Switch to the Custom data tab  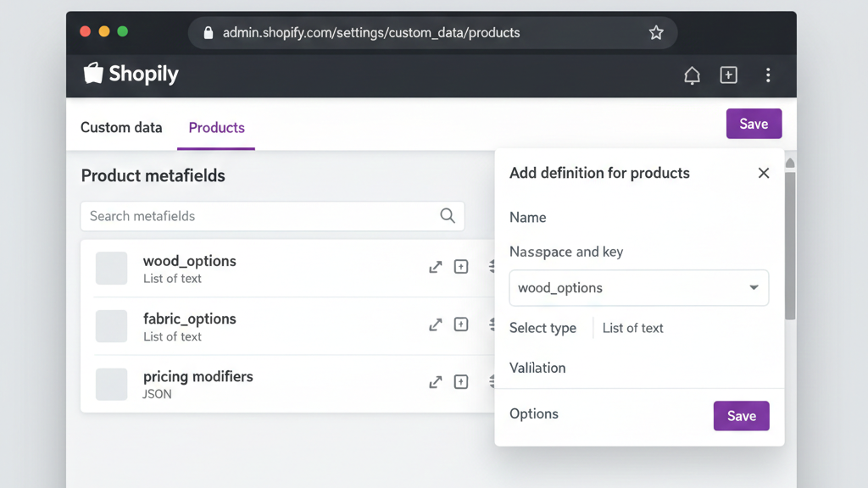(x=121, y=127)
